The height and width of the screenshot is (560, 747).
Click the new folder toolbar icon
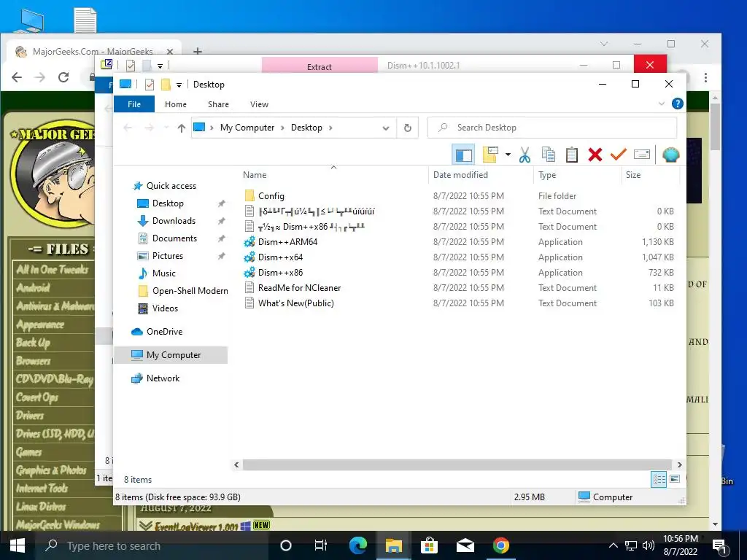(x=490, y=155)
